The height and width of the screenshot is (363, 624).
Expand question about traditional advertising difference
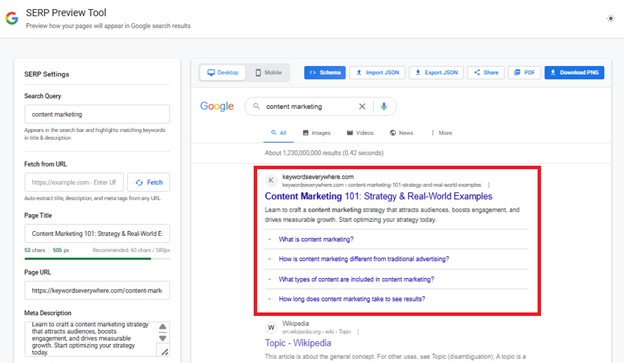pyautogui.click(x=396, y=259)
